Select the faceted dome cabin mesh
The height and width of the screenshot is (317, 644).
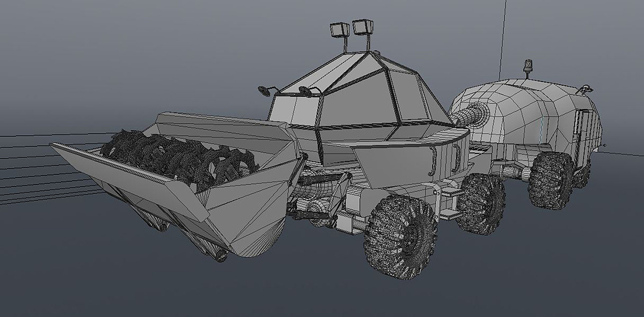360,102
